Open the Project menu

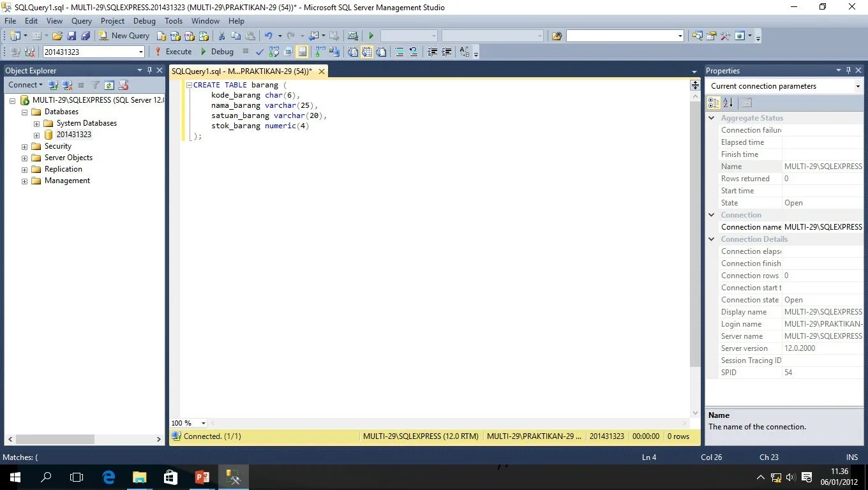pos(112,21)
